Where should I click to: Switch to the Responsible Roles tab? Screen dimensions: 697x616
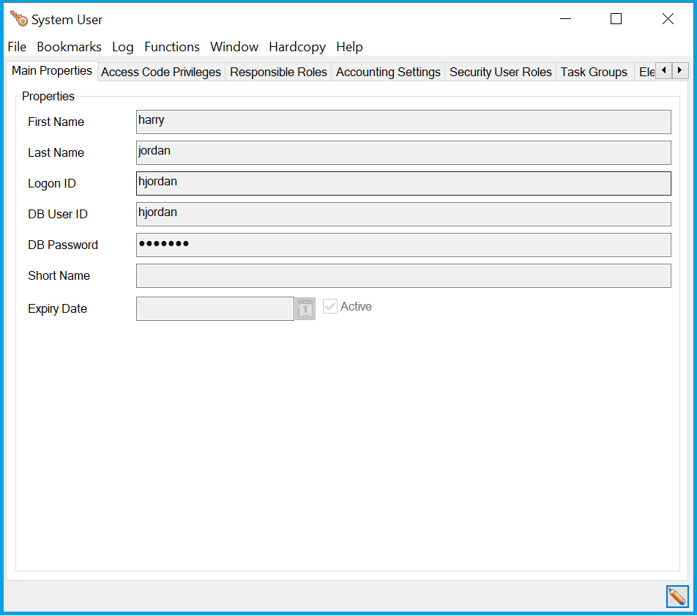pyautogui.click(x=278, y=72)
